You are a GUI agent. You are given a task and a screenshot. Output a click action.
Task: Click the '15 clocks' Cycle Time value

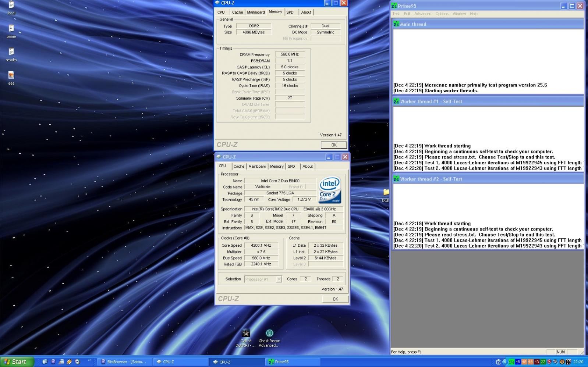click(290, 86)
